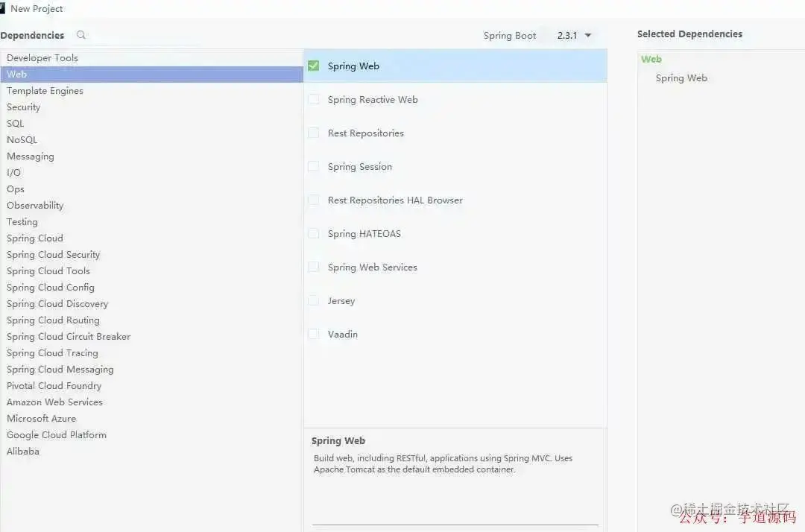Choose the Microsoft Azure category
This screenshot has height=532, width=805.
[x=152, y=419]
